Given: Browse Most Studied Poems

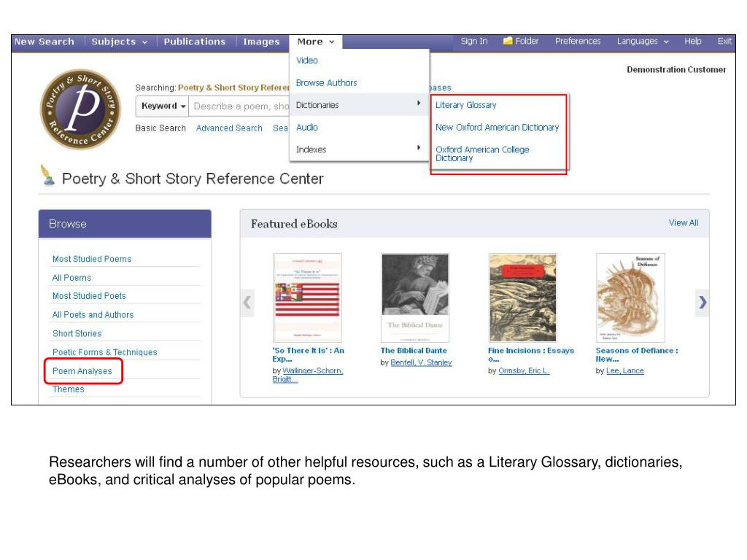Looking at the screenshot, I should (92, 259).
